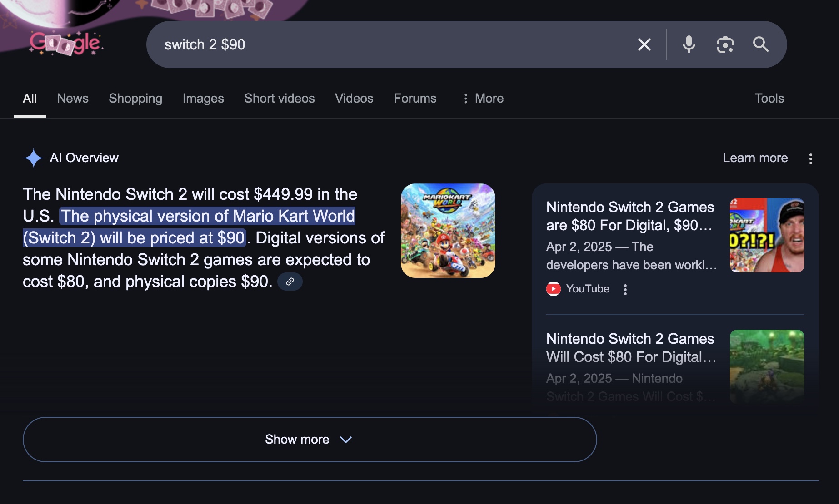This screenshot has height=504, width=839.
Task: Open the Short videos tab
Action: tap(280, 99)
